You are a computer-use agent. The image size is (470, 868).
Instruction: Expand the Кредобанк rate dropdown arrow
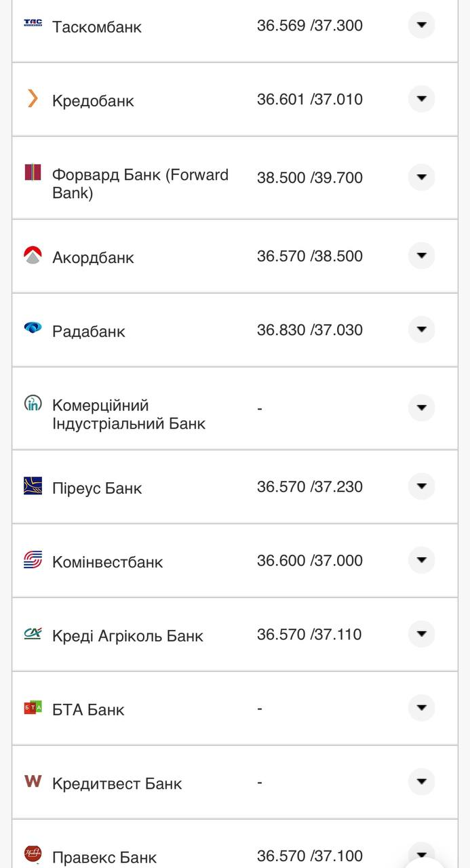click(421, 99)
